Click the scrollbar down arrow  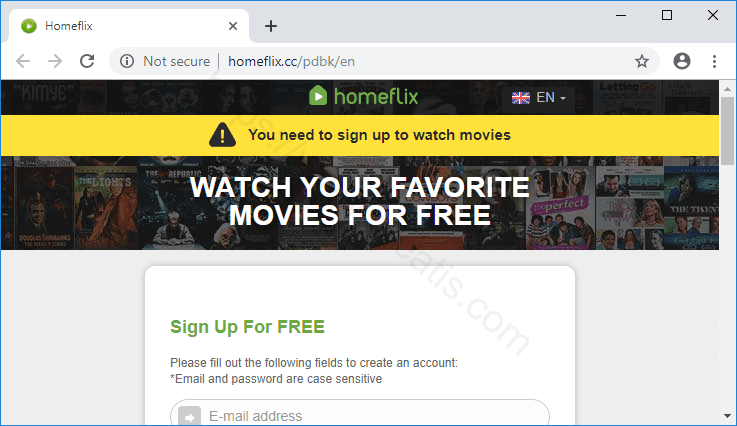(x=728, y=416)
